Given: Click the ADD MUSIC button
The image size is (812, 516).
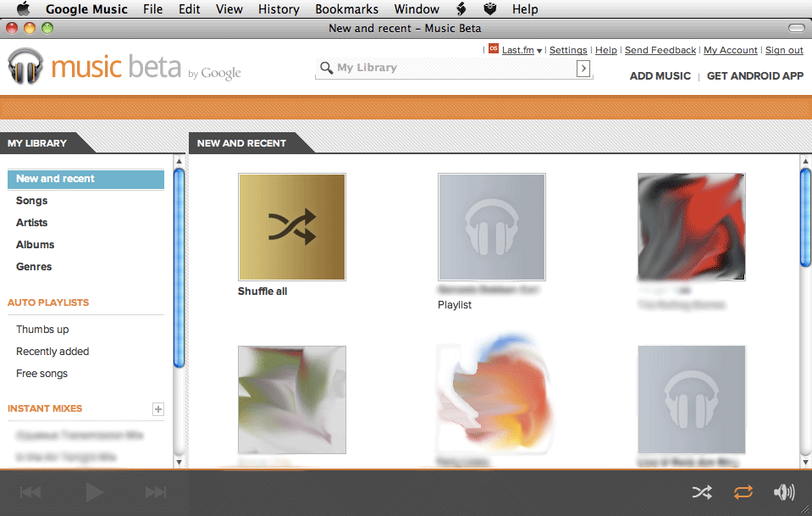Looking at the screenshot, I should pyautogui.click(x=660, y=76).
